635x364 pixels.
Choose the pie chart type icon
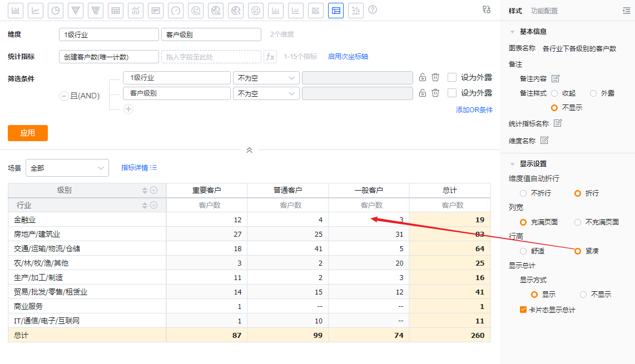[56, 10]
